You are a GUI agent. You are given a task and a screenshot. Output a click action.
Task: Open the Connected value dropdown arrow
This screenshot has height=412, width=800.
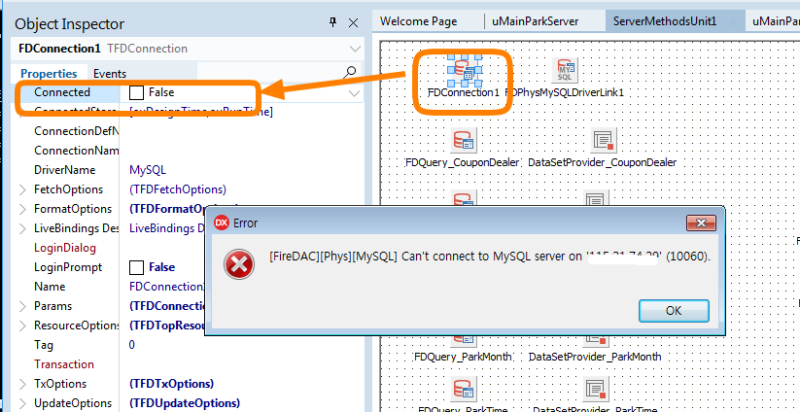click(x=354, y=93)
